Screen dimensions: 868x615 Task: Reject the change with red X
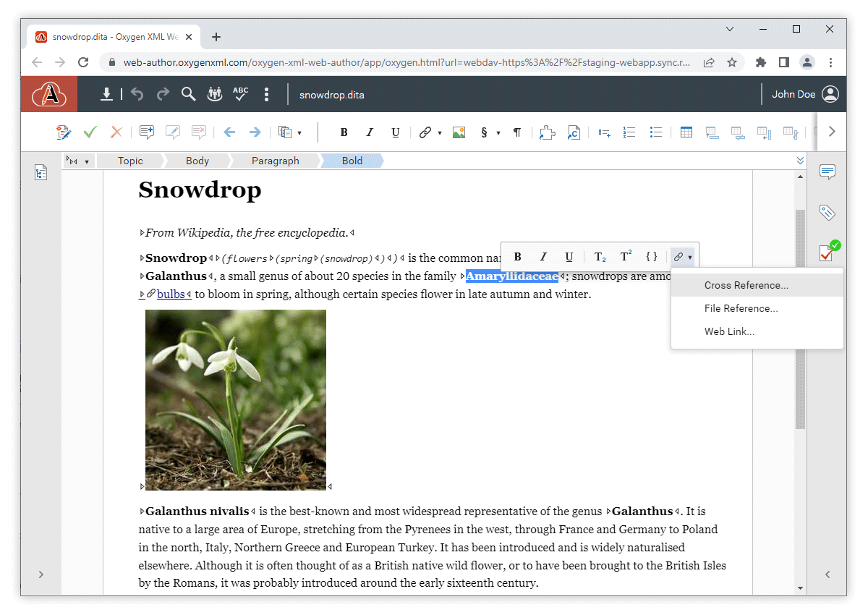[116, 132]
